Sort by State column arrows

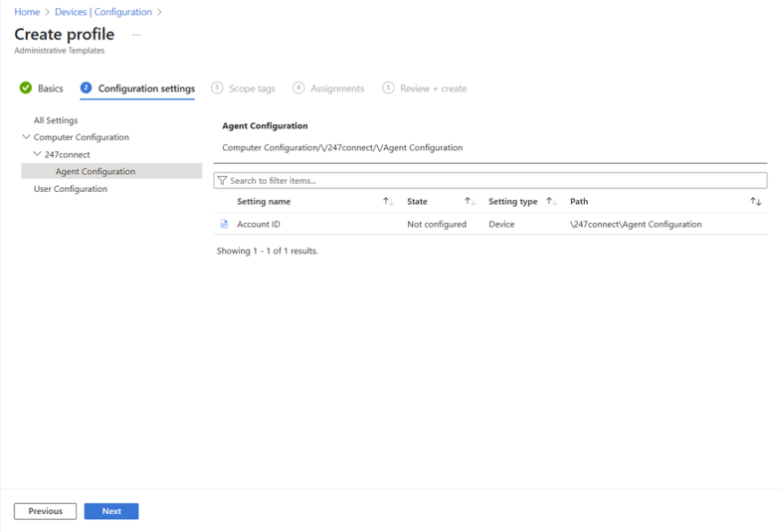(x=470, y=202)
